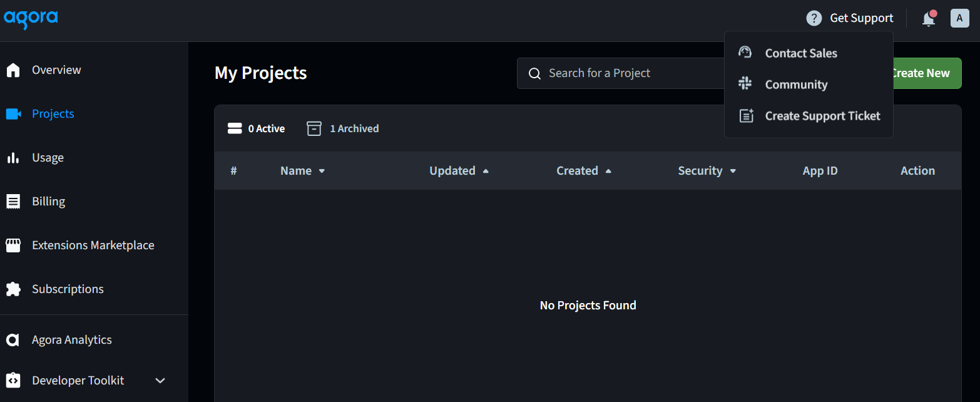Click the Agora logo
The image size is (980, 402).
coord(31,18)
